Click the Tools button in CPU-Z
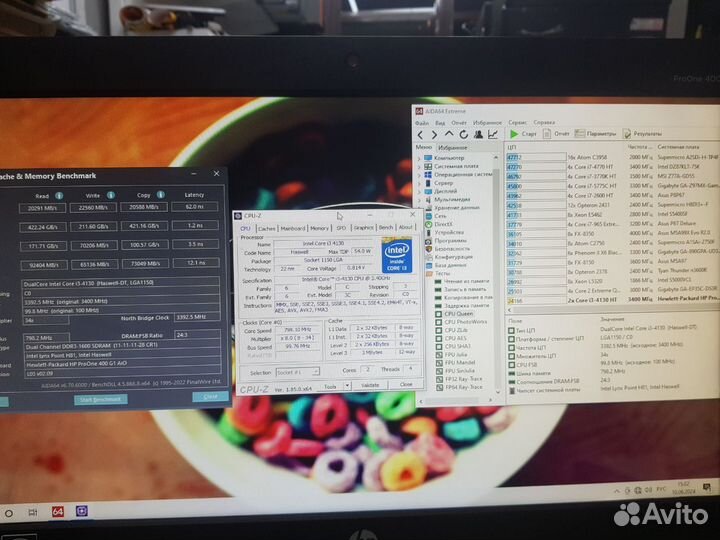The image size is (720, 540). [330, 386]
